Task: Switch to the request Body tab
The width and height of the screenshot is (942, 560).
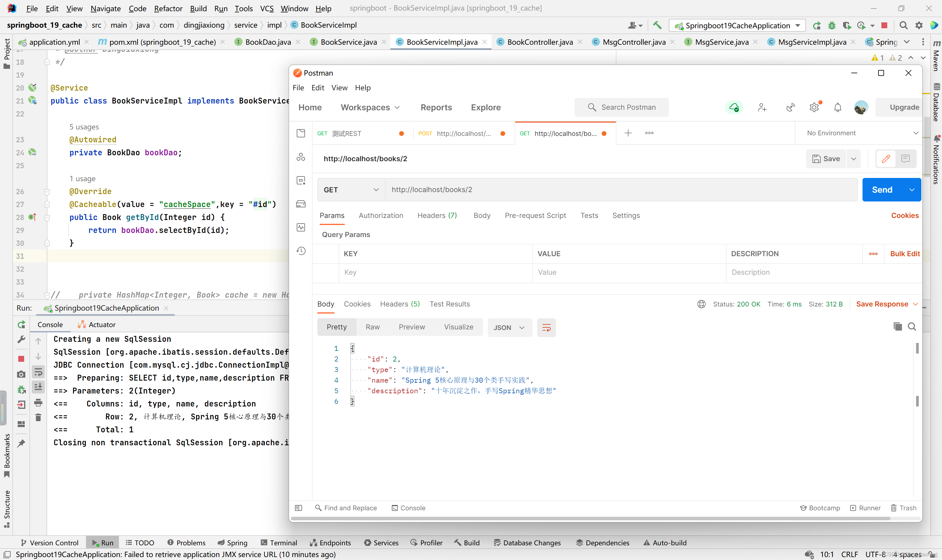Action: tap(482, 216)
